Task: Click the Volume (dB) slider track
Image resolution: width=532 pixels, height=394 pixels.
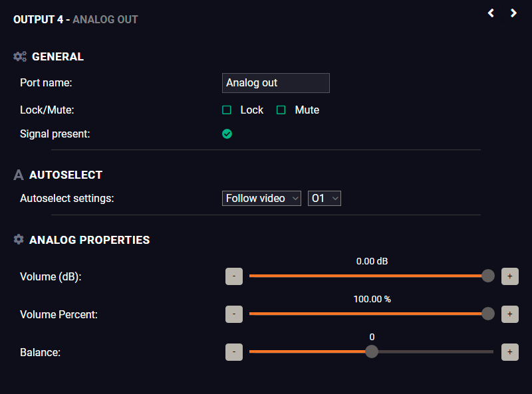Action: coord(368,276)
